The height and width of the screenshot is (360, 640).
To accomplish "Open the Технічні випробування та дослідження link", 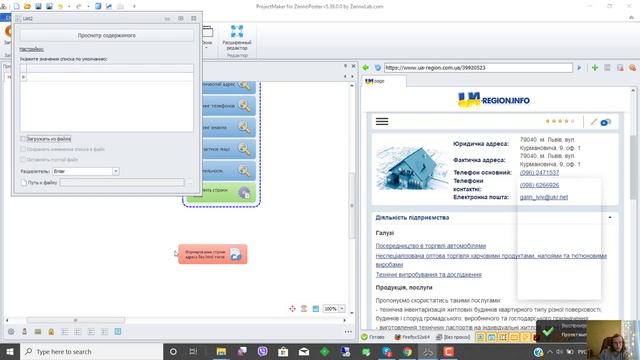I will point(429,275).
